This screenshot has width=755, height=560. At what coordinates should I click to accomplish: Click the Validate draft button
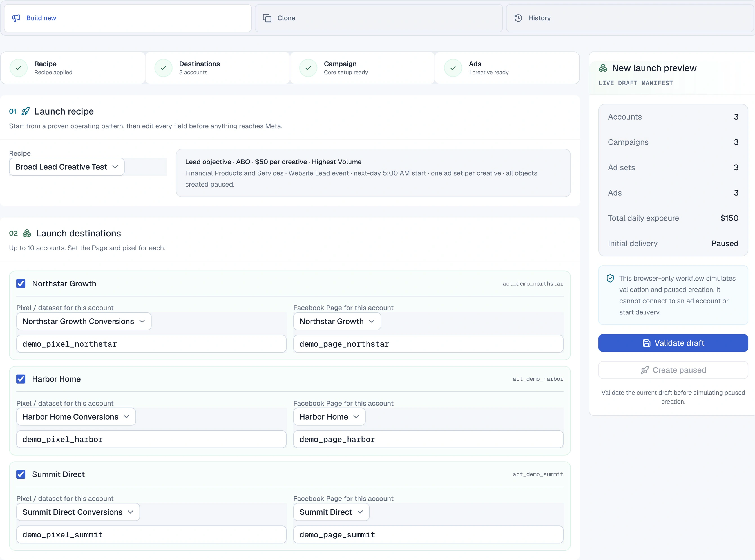pyautogui.click(x=673, y=343)
